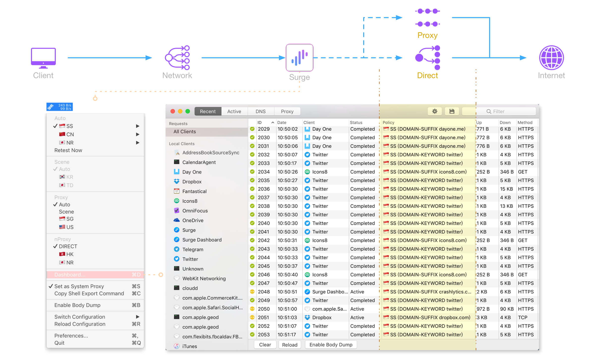Switch to the DNS tab

pyautogui.click(x=260, y=111)
